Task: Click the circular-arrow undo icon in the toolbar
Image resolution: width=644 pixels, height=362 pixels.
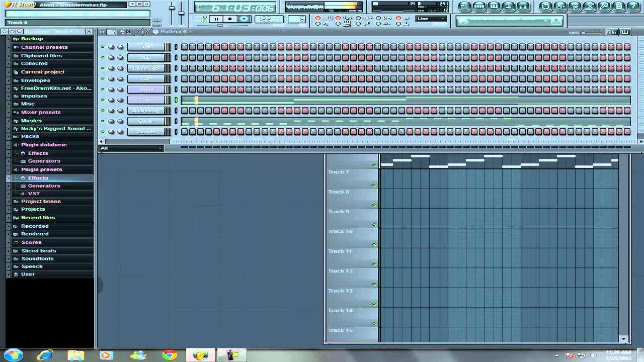Action: coord(545,7)
